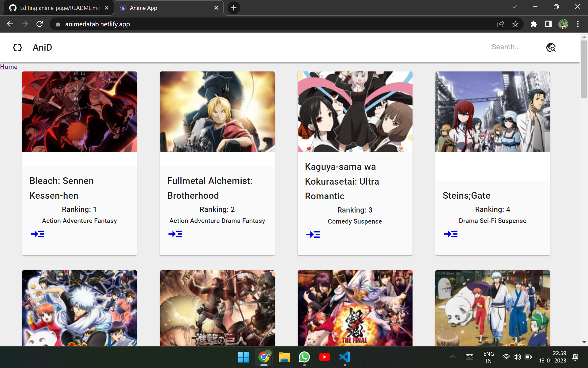Show hidden system tray icons chevron
588x368 pixels.
click(x=453, y=357)
